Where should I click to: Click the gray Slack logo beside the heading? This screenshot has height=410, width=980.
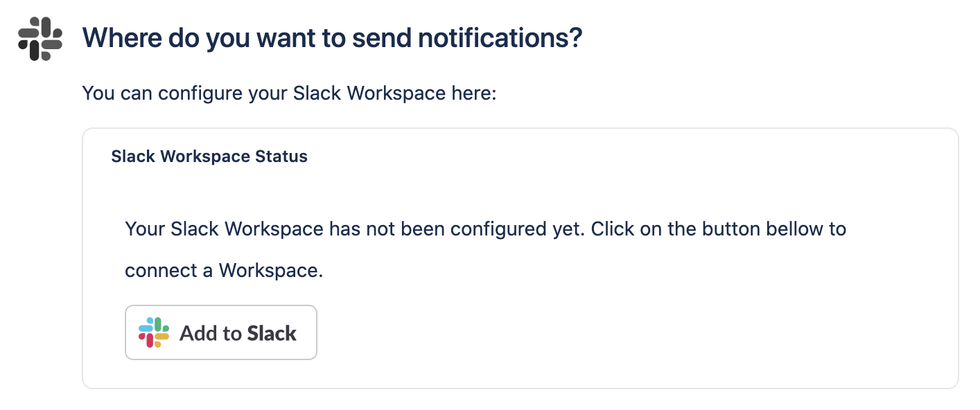(x=40, y=38)
